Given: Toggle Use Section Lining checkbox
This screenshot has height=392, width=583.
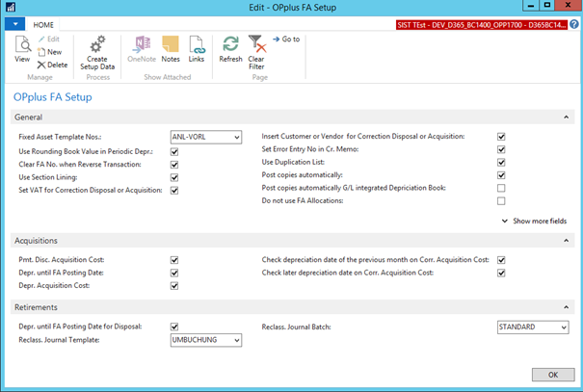Looking at the screenshot, I should (x=174, y=177).
